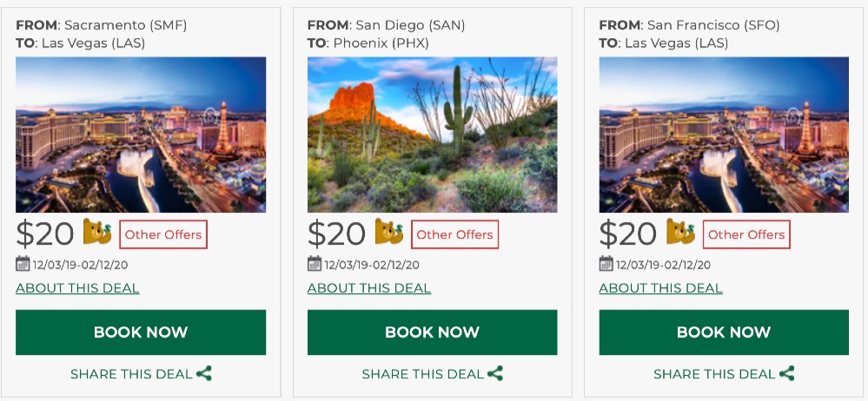The image size is (868, 401).
Task: Show Other Offers for Sacramento deal
Action: click(163, 234)
